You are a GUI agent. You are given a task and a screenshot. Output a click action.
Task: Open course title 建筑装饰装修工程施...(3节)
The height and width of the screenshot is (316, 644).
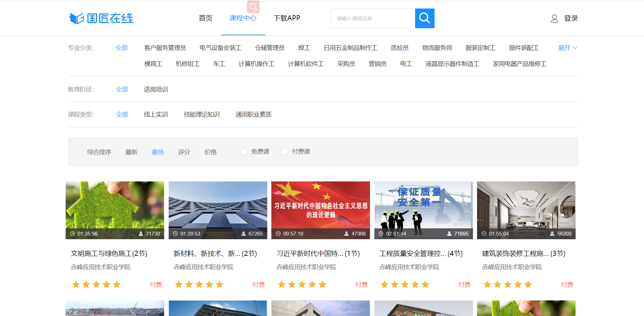pyautogui.click(x=524, y=253)
